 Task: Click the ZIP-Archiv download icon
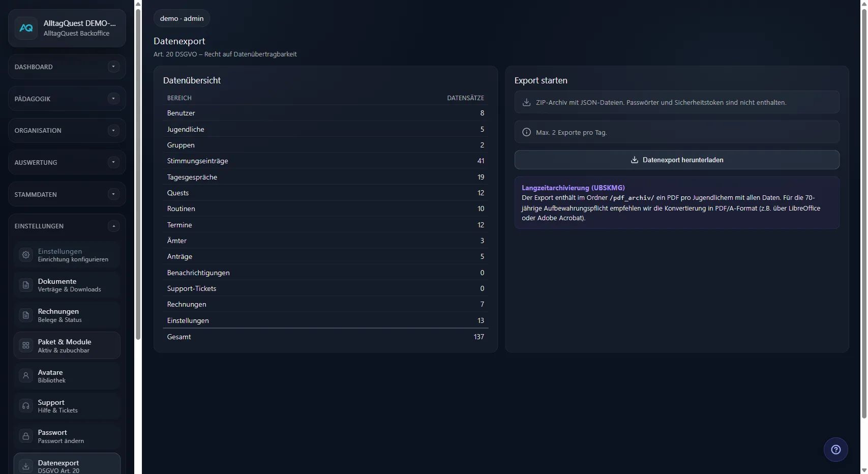(526, 102)
